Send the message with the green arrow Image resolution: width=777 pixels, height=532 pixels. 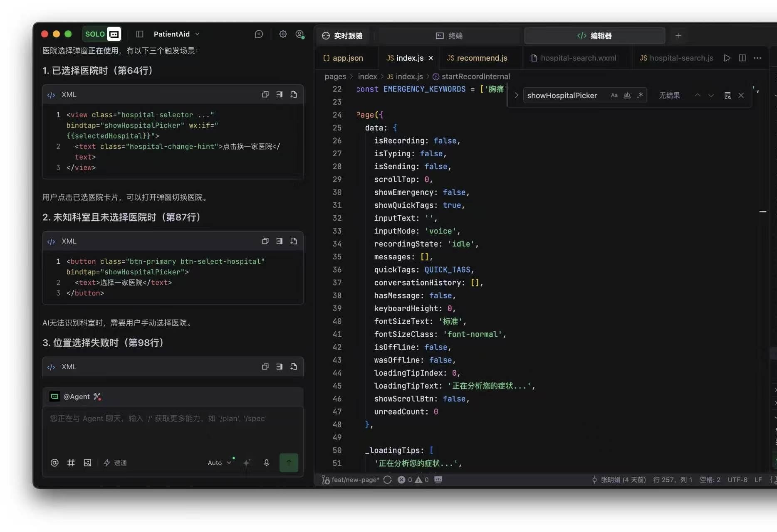click(x=289, y=463)
